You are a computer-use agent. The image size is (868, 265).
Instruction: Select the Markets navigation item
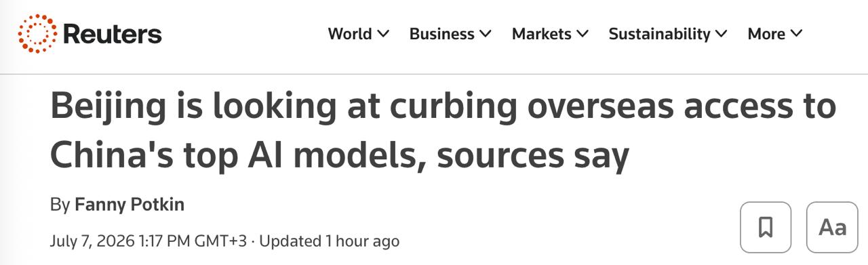click(541, 34)
